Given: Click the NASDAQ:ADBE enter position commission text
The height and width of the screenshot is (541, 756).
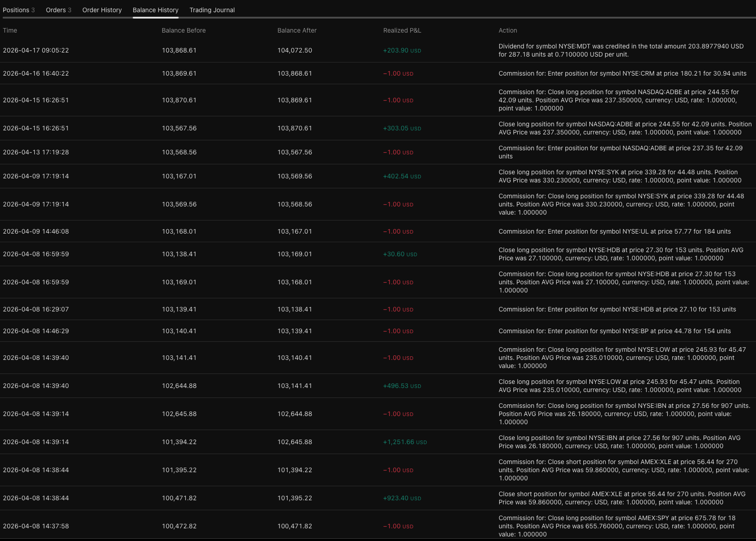Looking at the screenshot, I should (x=621, y=152).
